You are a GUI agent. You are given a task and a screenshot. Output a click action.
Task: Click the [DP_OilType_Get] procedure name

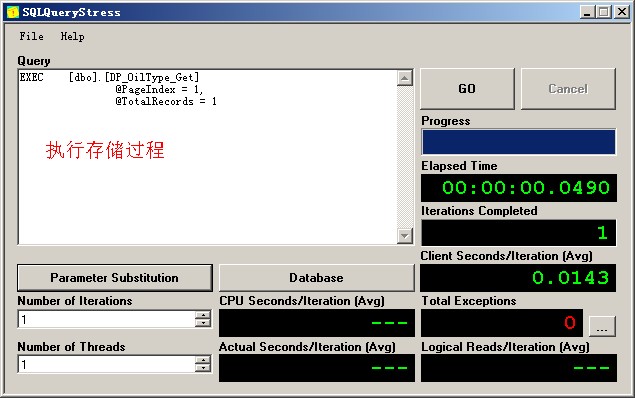[x=152, y=77]
